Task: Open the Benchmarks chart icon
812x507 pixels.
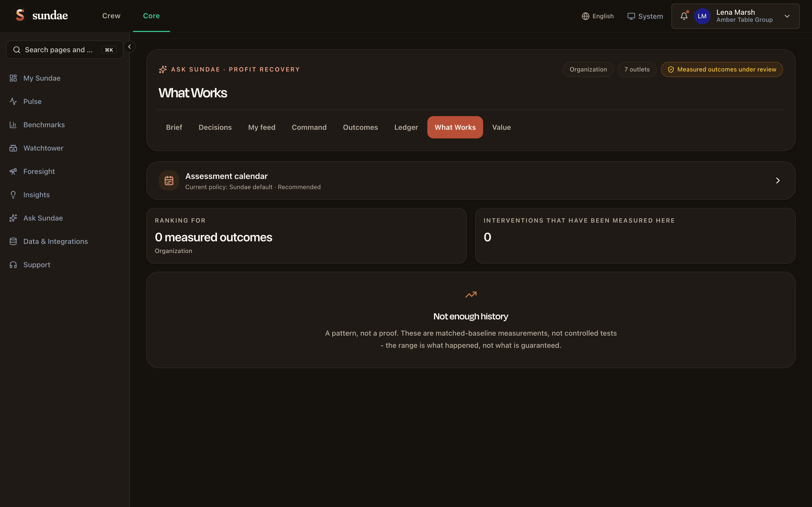Action: [x=13, y=125]
